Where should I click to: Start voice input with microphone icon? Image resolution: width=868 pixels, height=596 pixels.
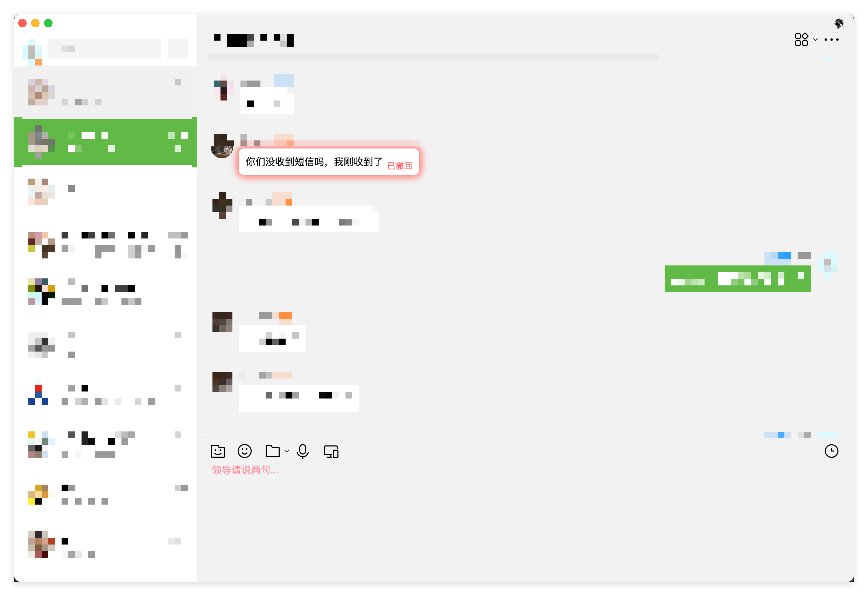pos(302,451)
